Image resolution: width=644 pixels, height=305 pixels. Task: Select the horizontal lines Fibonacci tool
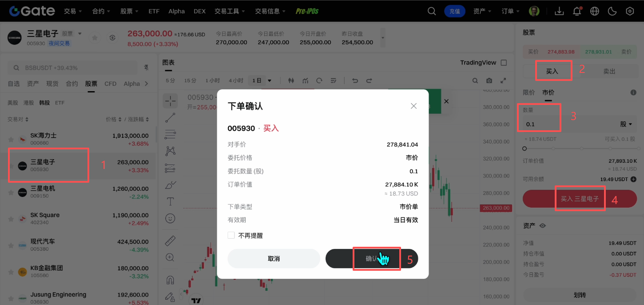pos(170,134)
